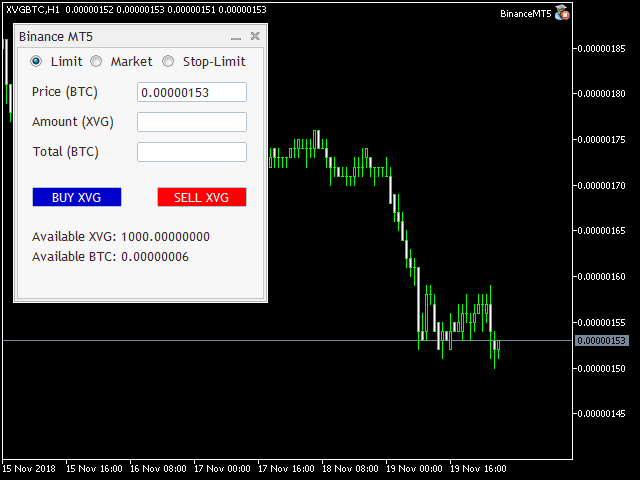Click the Price (BTC) input field
Image resolution: width=640 pixels, height=480 pixels.
(192, 92)
